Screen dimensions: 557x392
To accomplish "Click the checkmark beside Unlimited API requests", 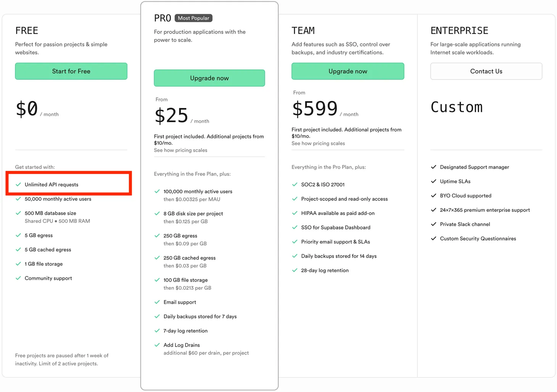I will pyautogui.click(x=18, y=184).
